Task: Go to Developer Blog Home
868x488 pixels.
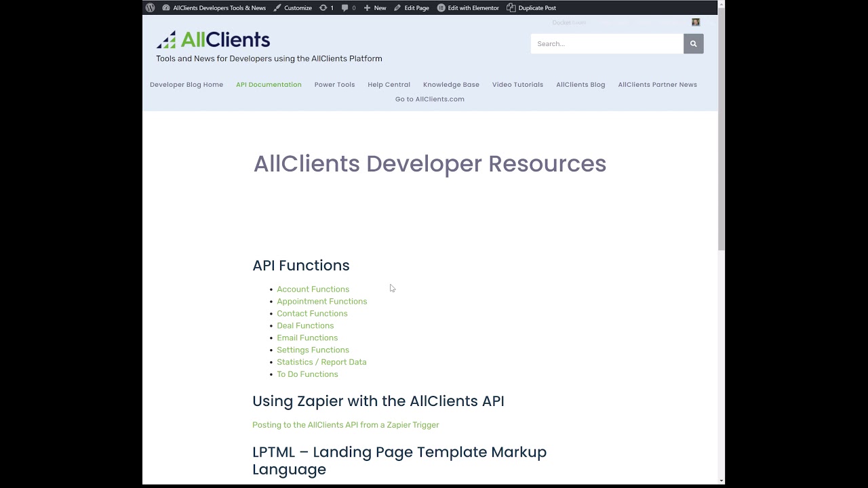Action: tap(186, 85)
